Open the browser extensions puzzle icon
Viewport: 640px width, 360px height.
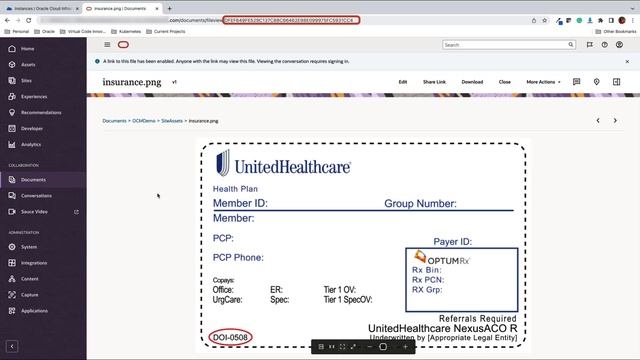[600, 20]
